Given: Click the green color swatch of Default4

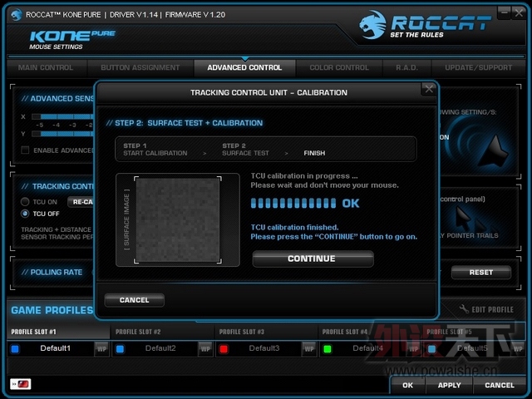Looking at the screenshot, I should click(328, 349).
